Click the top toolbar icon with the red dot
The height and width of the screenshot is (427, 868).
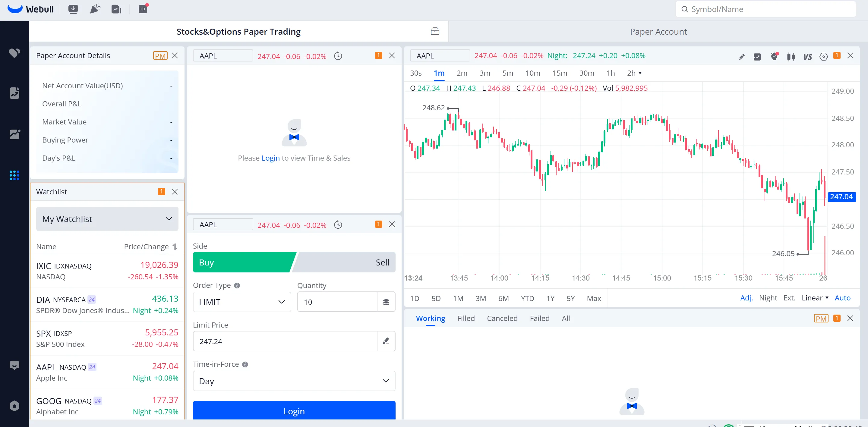pyautogui.click(x=143, y=9)
